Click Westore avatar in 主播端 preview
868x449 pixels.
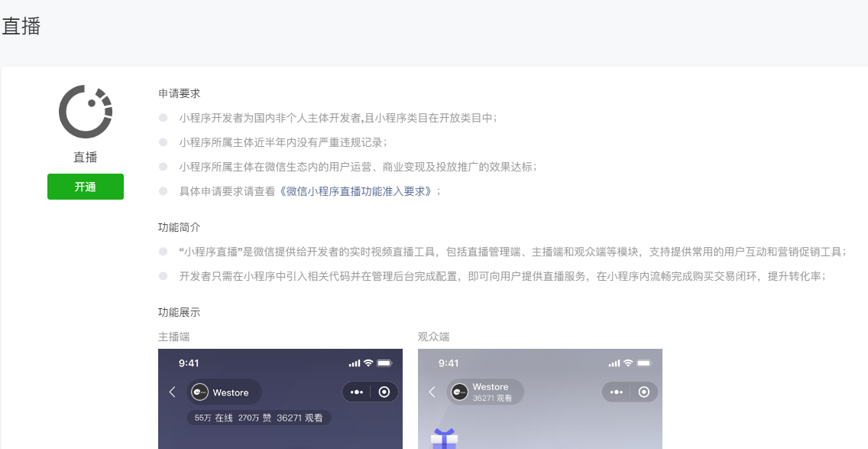(x=199, y=392)
